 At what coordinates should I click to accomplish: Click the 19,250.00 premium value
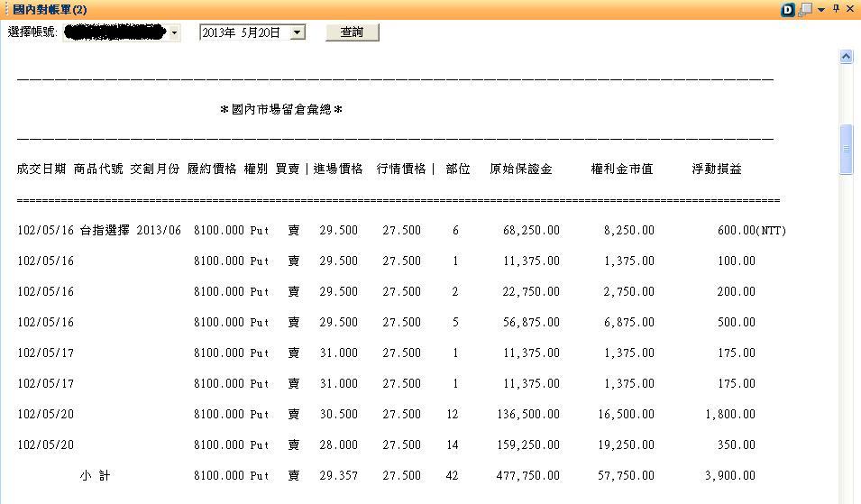pyautogui.click(x=626, y=445)
